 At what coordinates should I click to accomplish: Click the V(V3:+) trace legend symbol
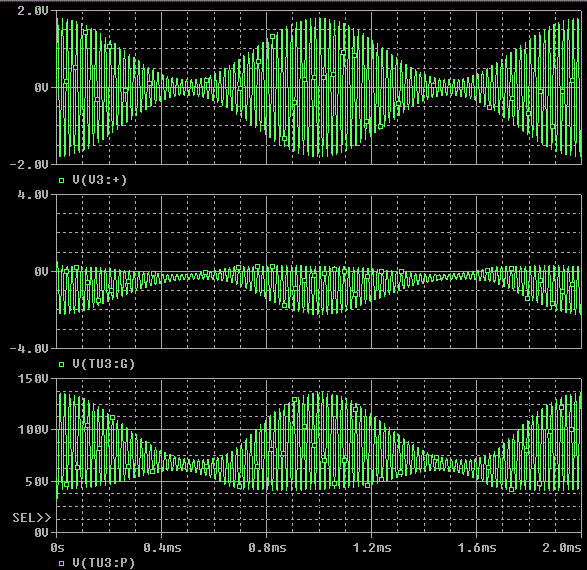point(61,180)
